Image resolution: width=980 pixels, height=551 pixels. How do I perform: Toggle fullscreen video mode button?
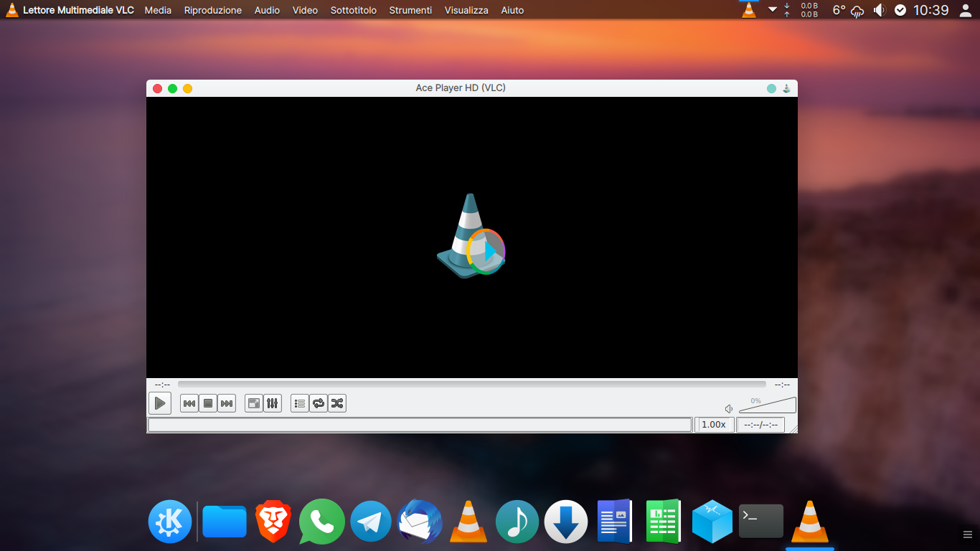point(254,403)
